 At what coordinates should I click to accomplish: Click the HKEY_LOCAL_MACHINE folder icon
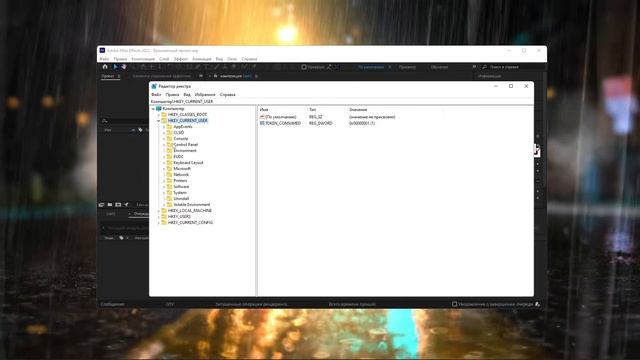[164, 211]
